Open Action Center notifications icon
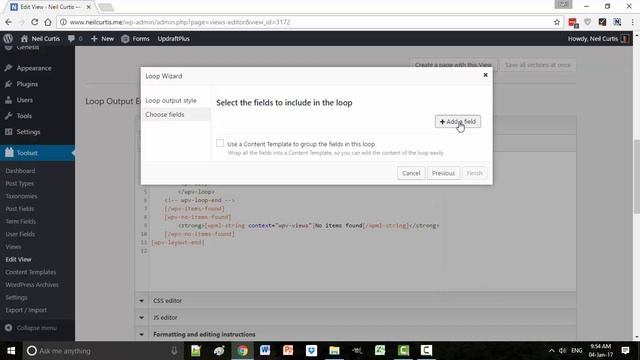This screenshot has height=360, width=640. pos(625,351)
